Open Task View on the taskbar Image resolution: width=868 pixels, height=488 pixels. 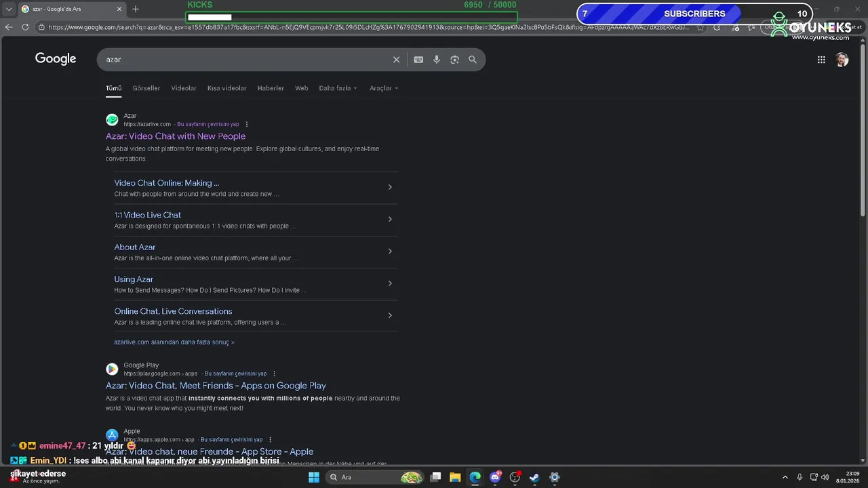click(x=435, y=477)
